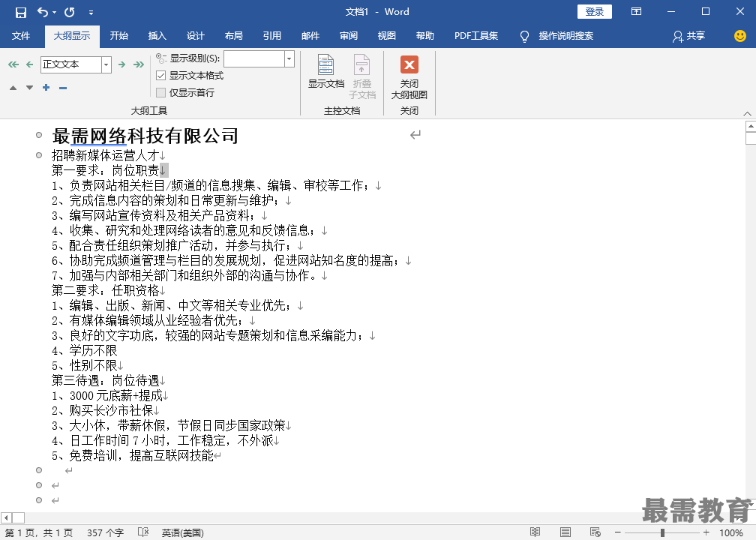
Task: Click the horizontal scrollbar left arrow
Action: tap(6, 517)
